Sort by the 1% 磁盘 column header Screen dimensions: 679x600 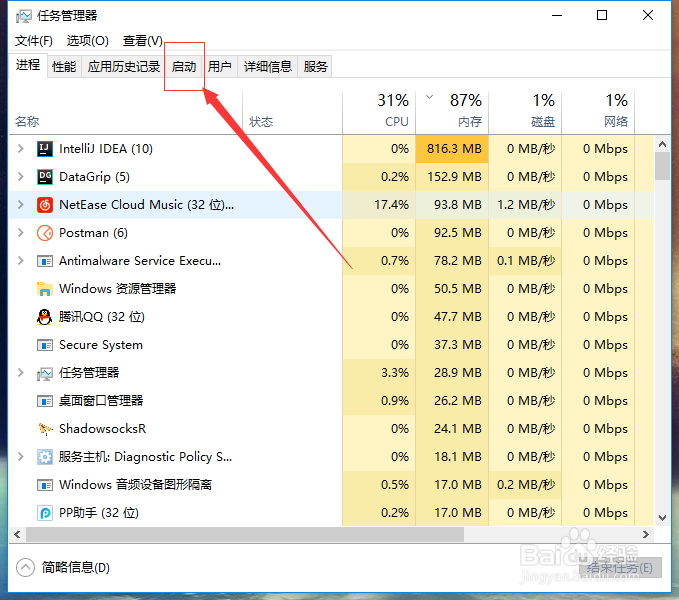525,113
